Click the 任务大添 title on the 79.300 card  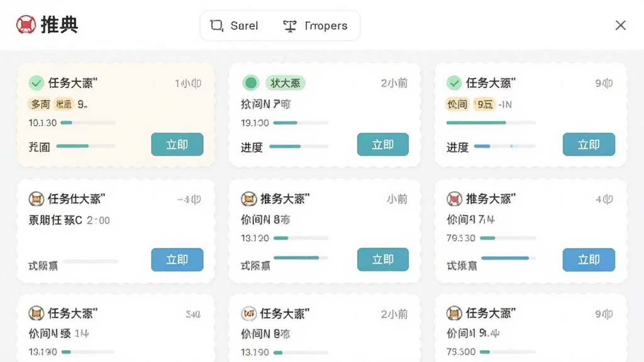coord(491,314)
